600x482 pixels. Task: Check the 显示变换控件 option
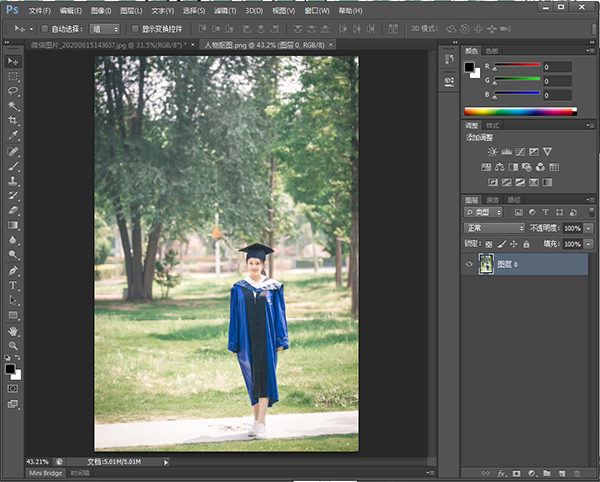tap(135, 29)
